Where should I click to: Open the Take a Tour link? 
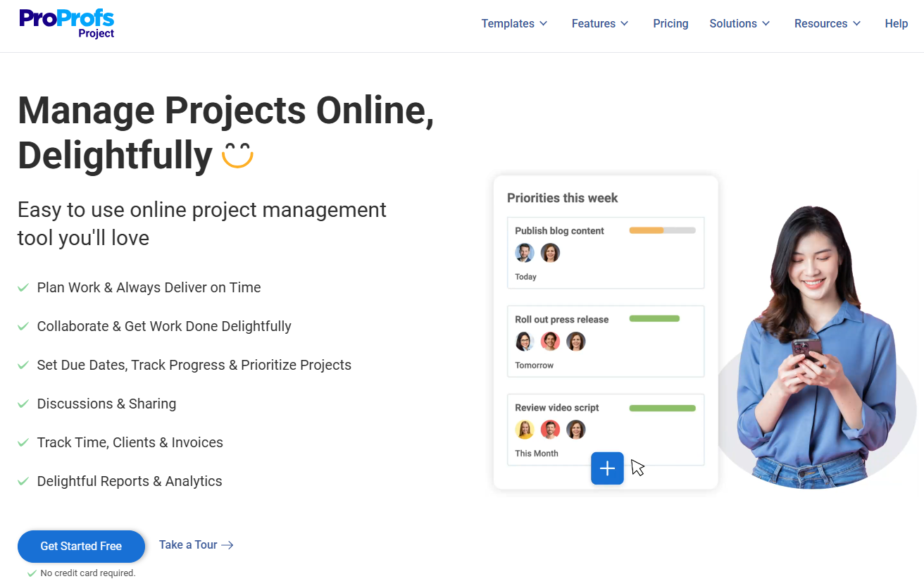(x=189, y=544)
